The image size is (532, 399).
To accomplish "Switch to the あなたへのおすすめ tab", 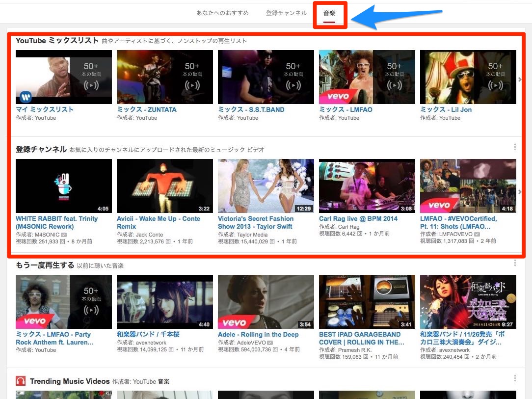I will click(x=223, y=13).
